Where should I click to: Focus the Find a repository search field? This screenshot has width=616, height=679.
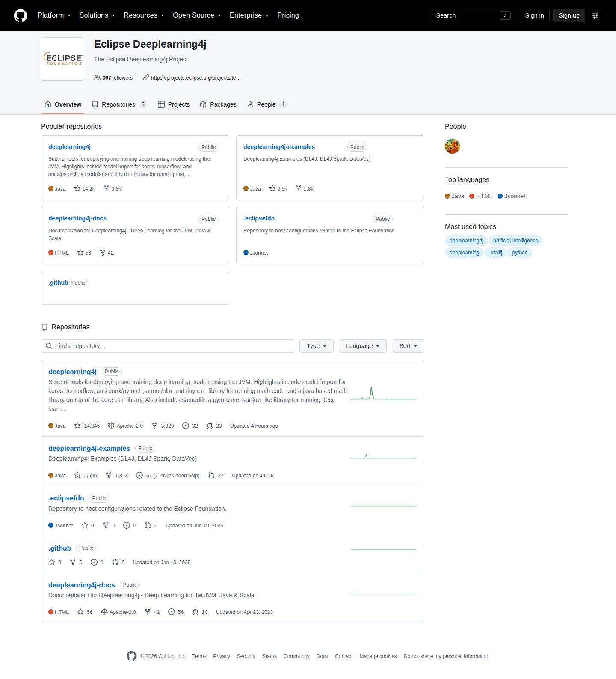(x=168, y=346)
